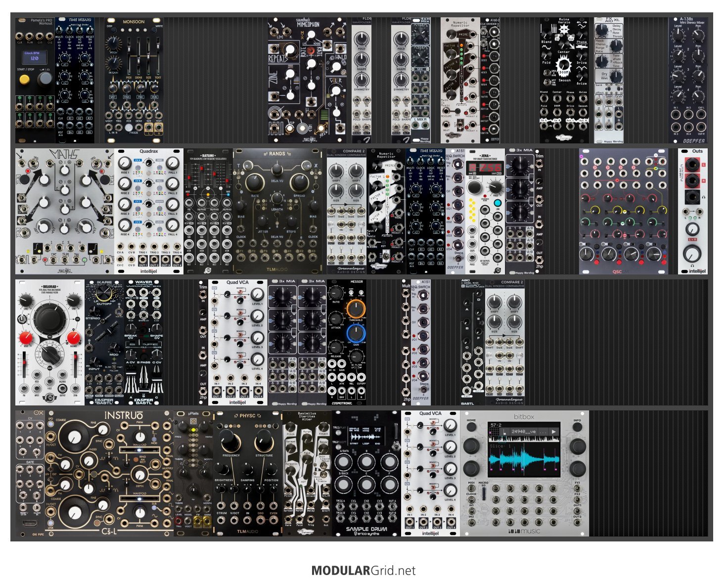
Task: Click the Color knob on Mimeophon
Action: point(336,91)
